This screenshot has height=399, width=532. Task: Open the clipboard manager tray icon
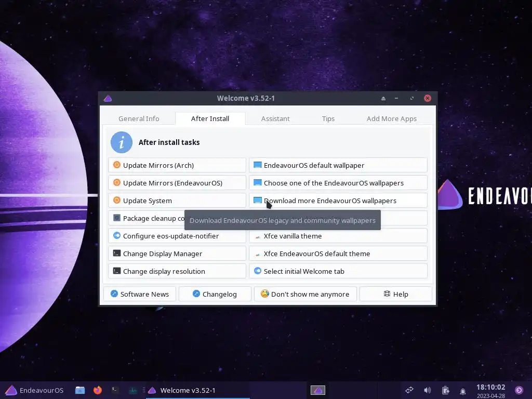pos(445,390)
